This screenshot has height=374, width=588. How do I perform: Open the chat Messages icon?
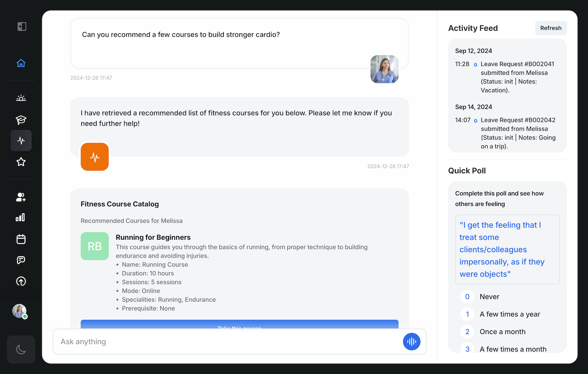pos(21,260)
